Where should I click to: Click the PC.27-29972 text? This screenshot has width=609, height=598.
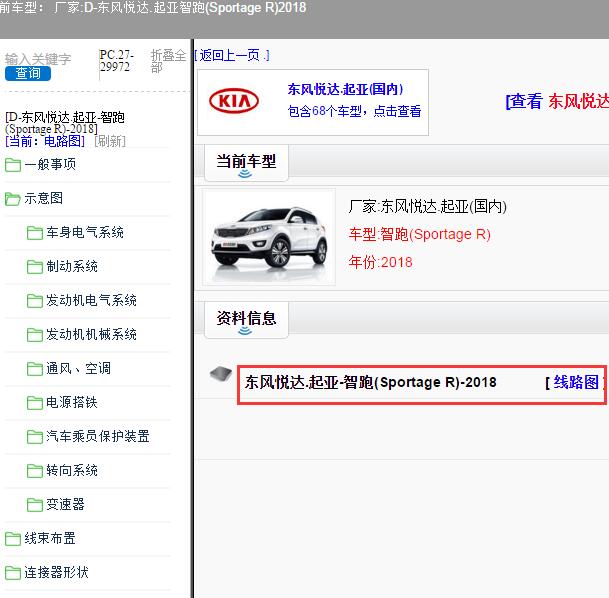point(117,61)
